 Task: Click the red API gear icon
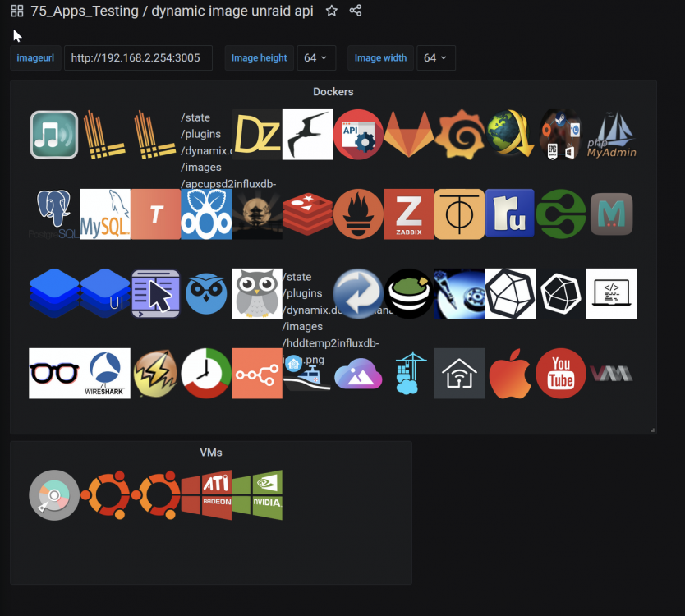click(x=358, y=135)
